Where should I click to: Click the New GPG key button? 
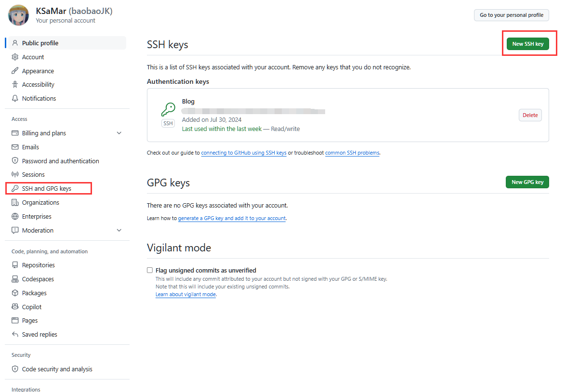[x=527, y=182]
